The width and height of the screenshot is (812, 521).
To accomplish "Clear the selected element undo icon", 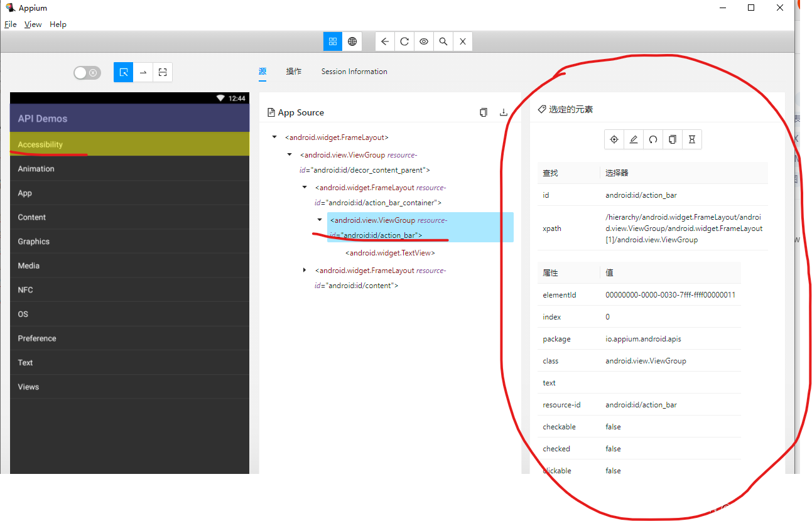I will pyautogui.click(x=653, y=139).
